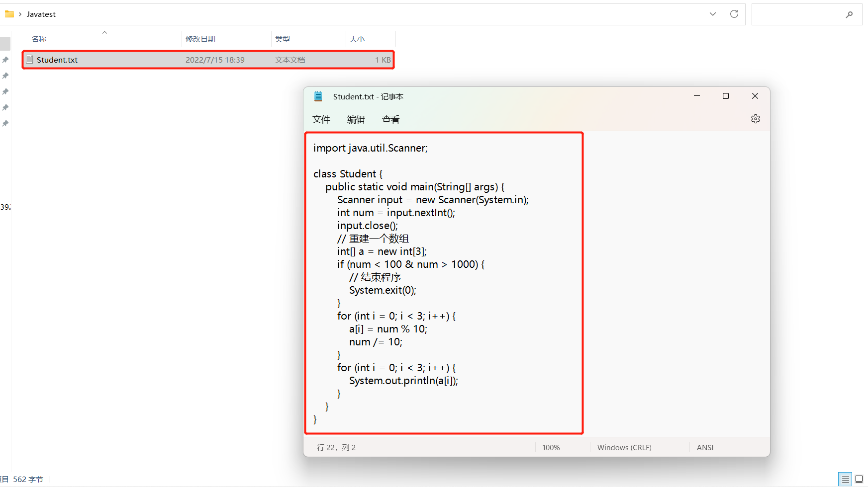Close the Notepad window
The width and height of the screenshot is (868, 487).
755,96
